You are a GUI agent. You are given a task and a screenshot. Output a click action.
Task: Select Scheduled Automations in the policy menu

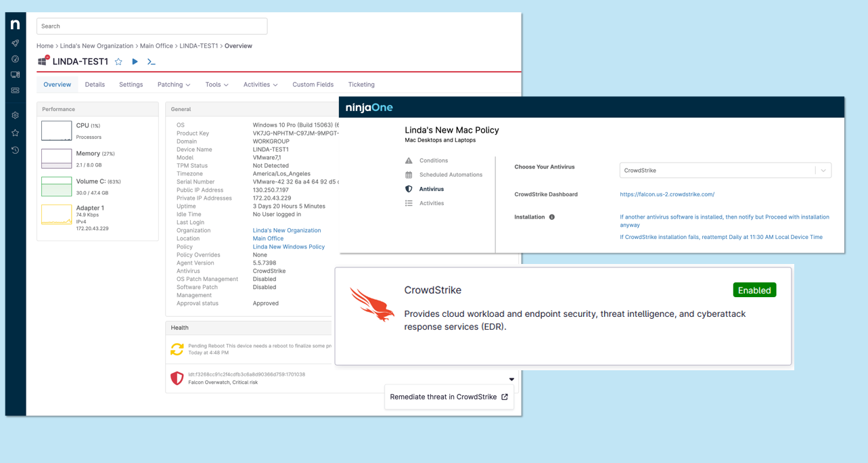[451, 175]
